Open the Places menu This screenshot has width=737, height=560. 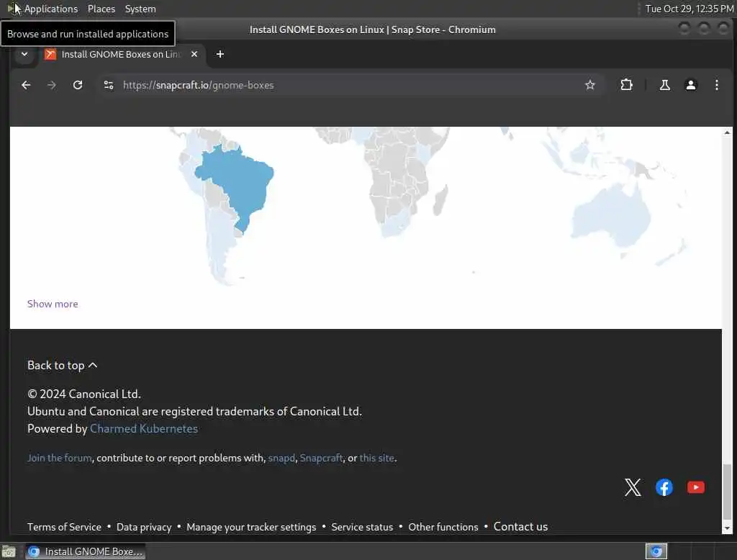pyautogui.click(x=101, y=9)
